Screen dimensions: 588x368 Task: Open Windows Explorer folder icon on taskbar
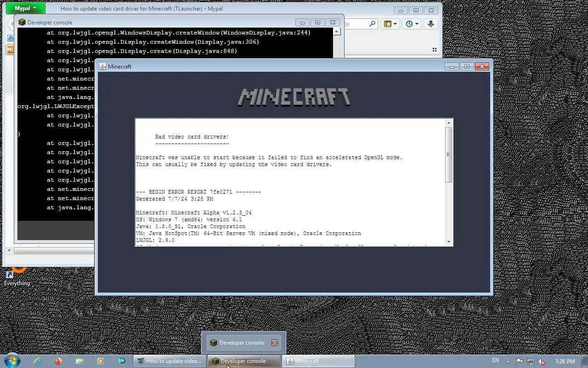point(79,361)
